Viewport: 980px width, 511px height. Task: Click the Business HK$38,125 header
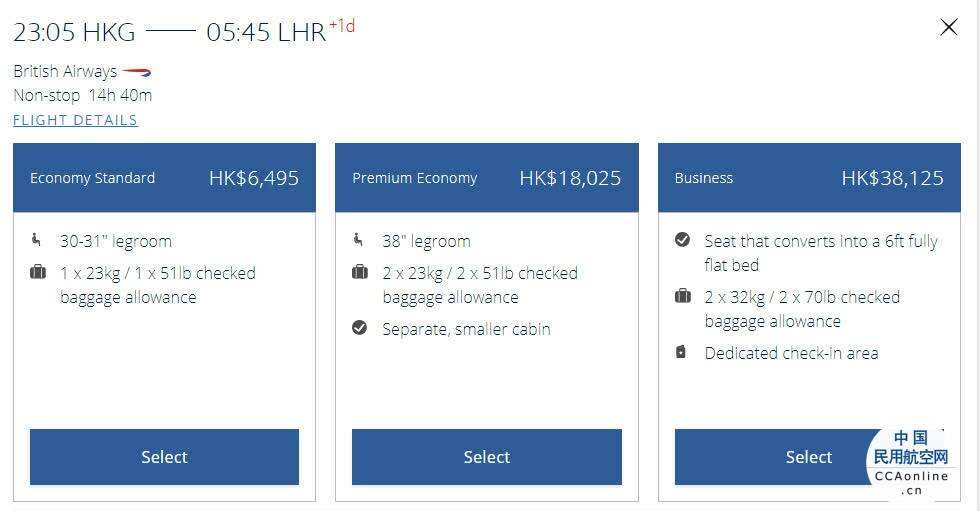tap(809, 177)
